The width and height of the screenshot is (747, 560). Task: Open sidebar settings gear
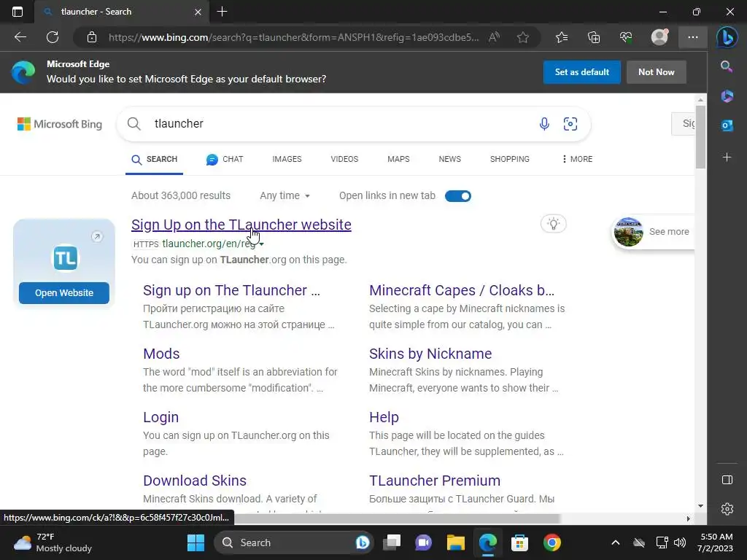tap(727, 509)
